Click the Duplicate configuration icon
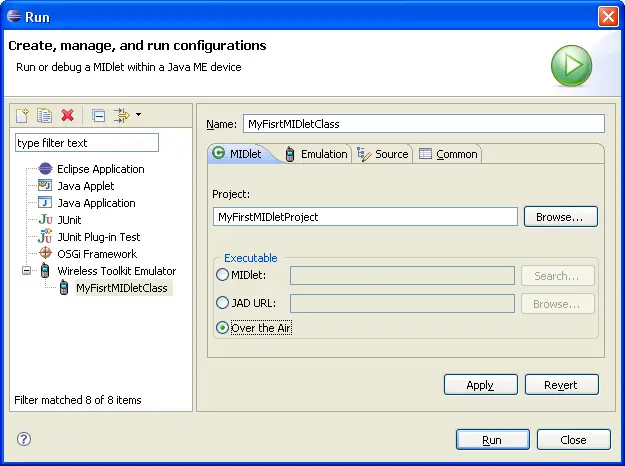Image resolution: width=625 pixels, height=466 pixels. point(45,116)
